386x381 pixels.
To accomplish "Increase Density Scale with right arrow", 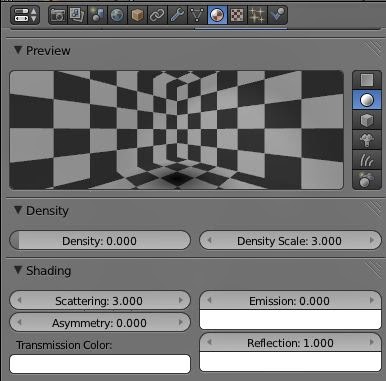I will (372, 240).
